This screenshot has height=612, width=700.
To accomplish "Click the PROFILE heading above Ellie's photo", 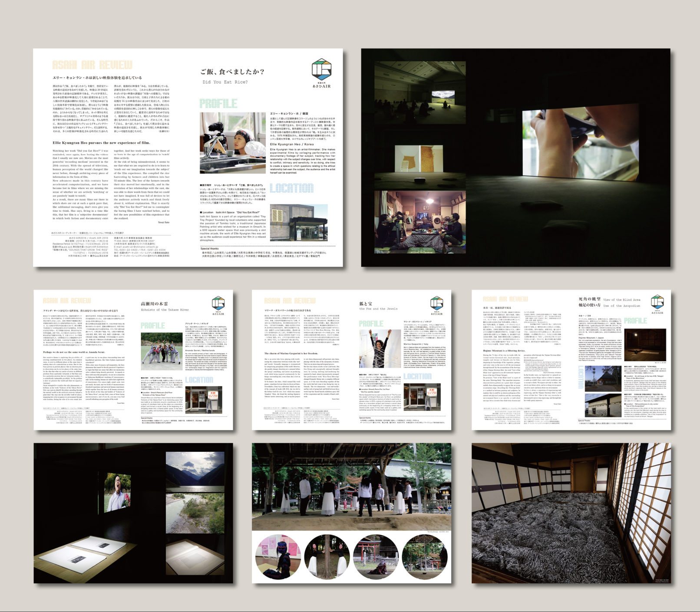I will 218,103.
